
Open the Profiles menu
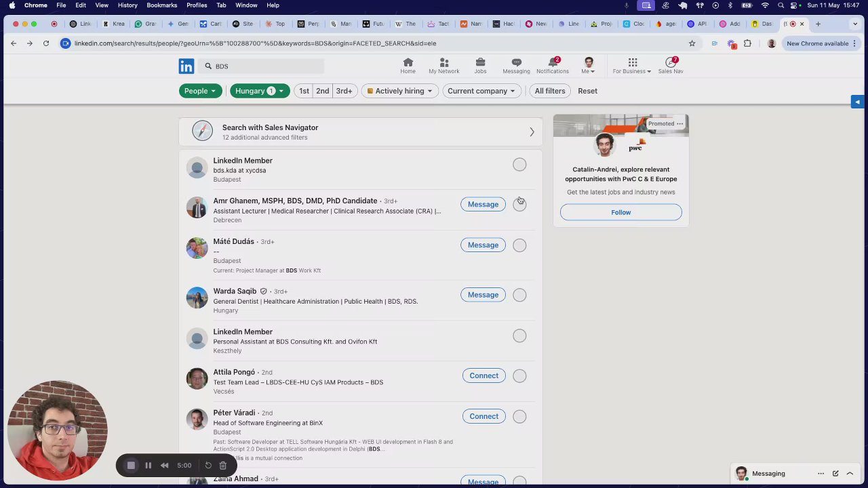(x=197, y=5)
